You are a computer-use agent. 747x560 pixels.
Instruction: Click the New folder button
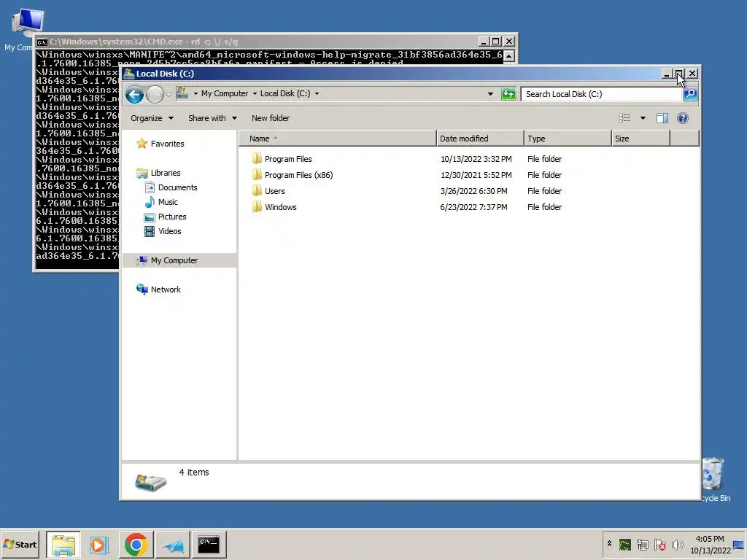[x=271, y=118]
